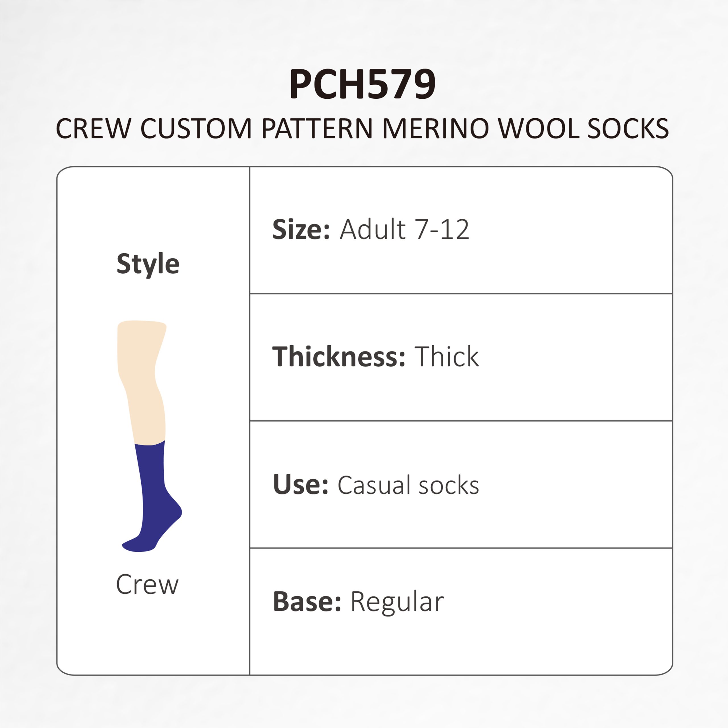Click the word PATTERN in the subtitle

coord(317,129)
